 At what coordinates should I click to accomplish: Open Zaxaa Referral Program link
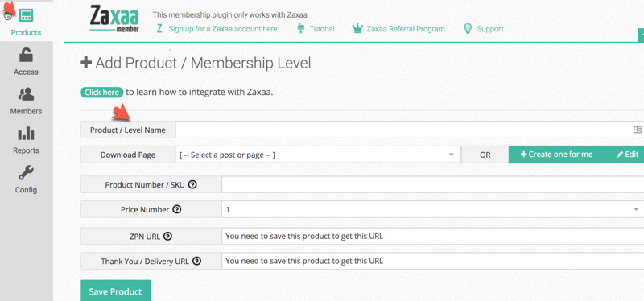[406, 29]
